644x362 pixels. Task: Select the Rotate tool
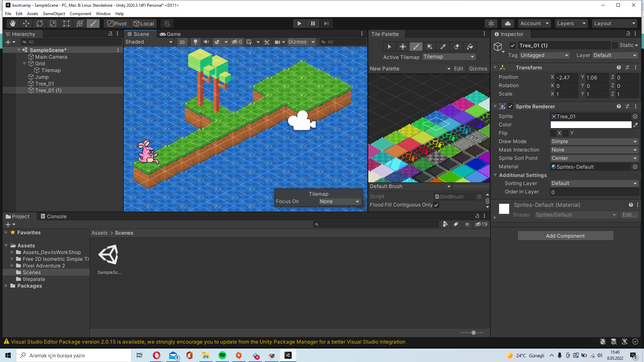pos(39,23)
